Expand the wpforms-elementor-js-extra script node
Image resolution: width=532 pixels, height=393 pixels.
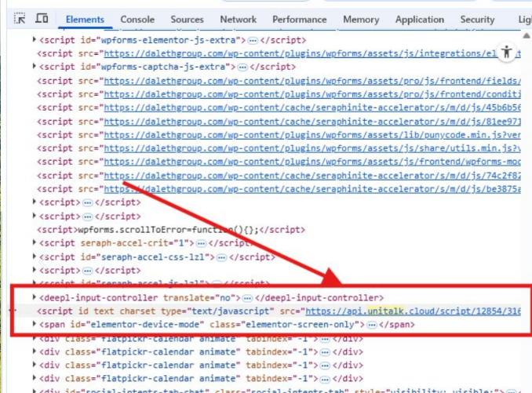[x=35, y=40]
